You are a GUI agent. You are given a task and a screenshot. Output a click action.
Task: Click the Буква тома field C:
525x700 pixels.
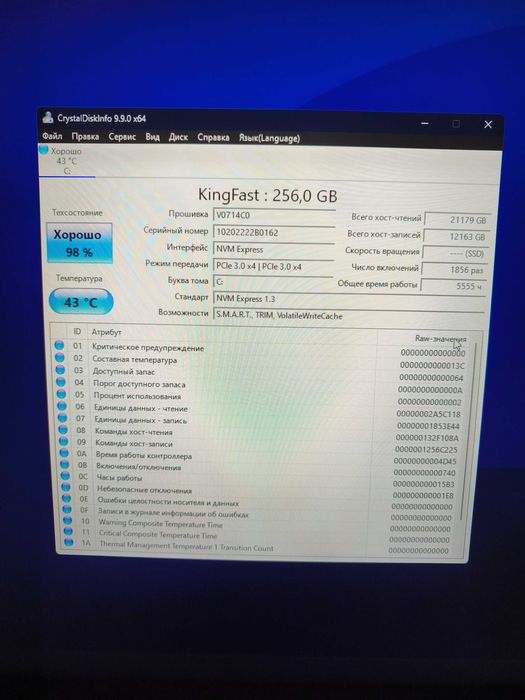click(x=273, y=283)
